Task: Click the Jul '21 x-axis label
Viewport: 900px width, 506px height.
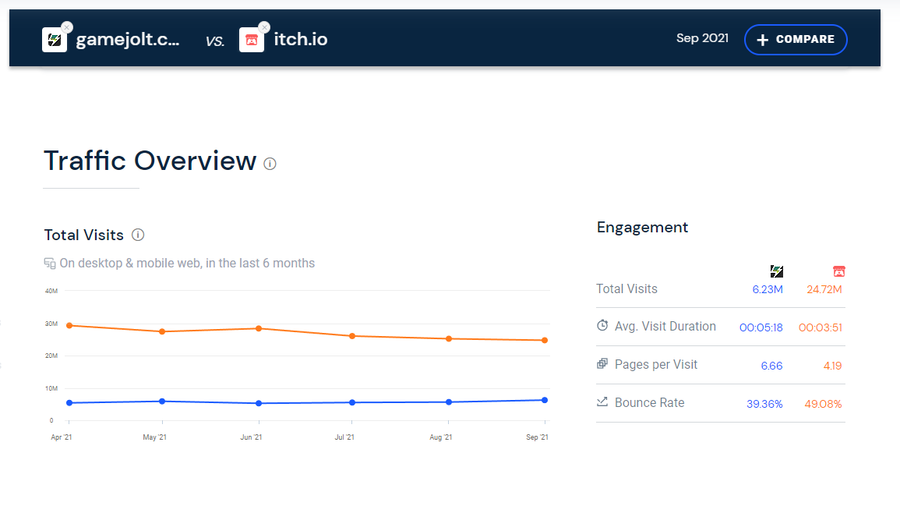Action: coord(344,437)
